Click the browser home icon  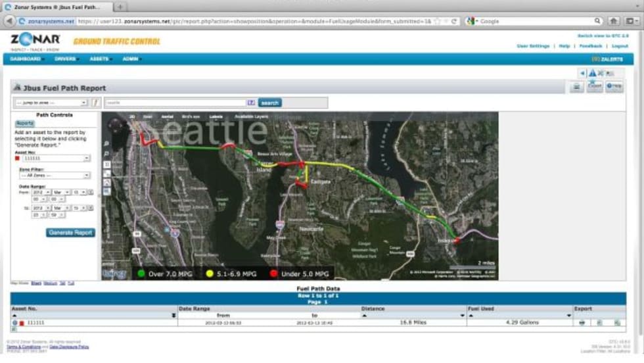click(x=613, y=21)
